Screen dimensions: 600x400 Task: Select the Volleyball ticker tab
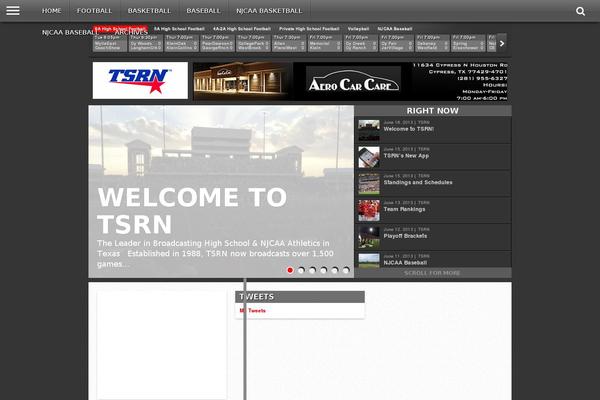[x=358, y=29]
